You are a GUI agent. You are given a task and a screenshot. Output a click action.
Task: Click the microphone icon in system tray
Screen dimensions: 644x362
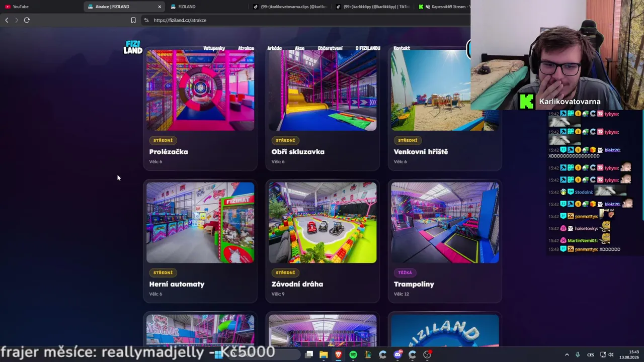tap(578, 354)
